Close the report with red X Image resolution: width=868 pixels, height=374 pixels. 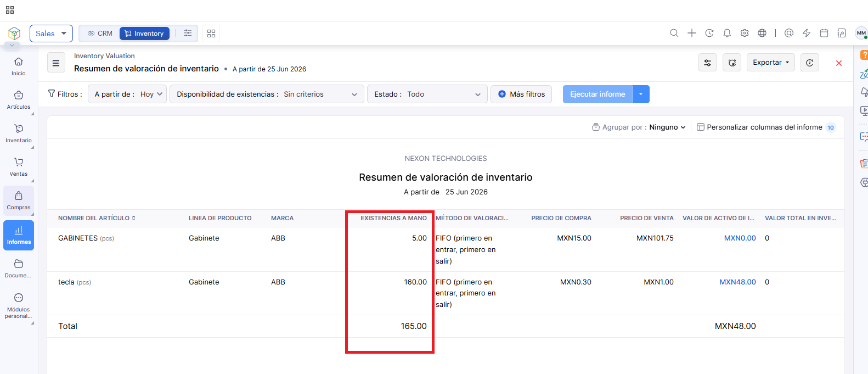click(839, 63)
